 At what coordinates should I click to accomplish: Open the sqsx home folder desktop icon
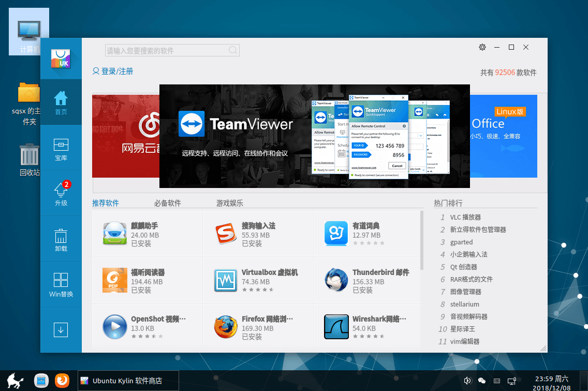tap(29, 104)
